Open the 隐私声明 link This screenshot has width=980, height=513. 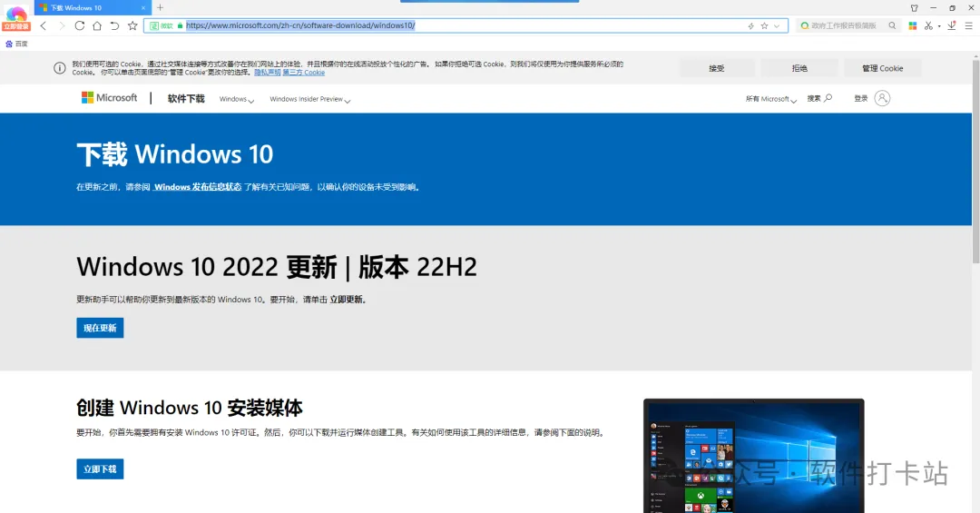click(268, 73)
